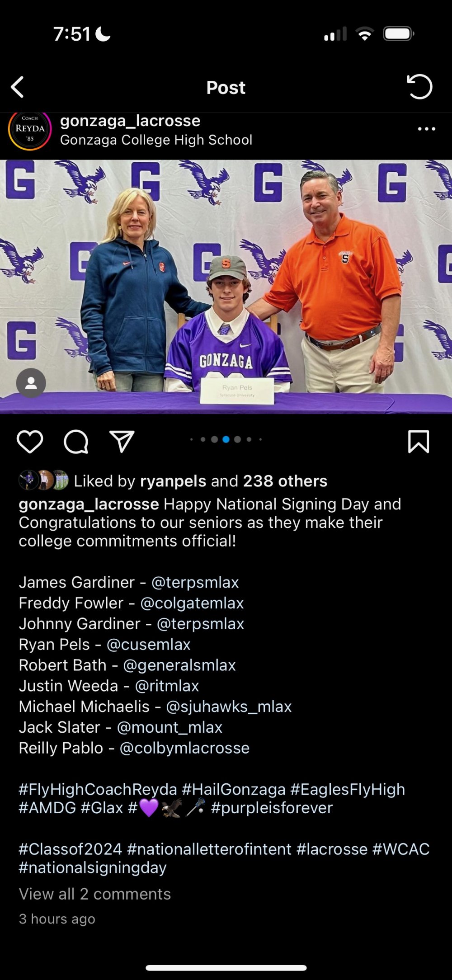The height and width of the screenshot is (980, 452).
Task: Tap the #Classof2024 hashtag
Action: click(x=71, y=849)
